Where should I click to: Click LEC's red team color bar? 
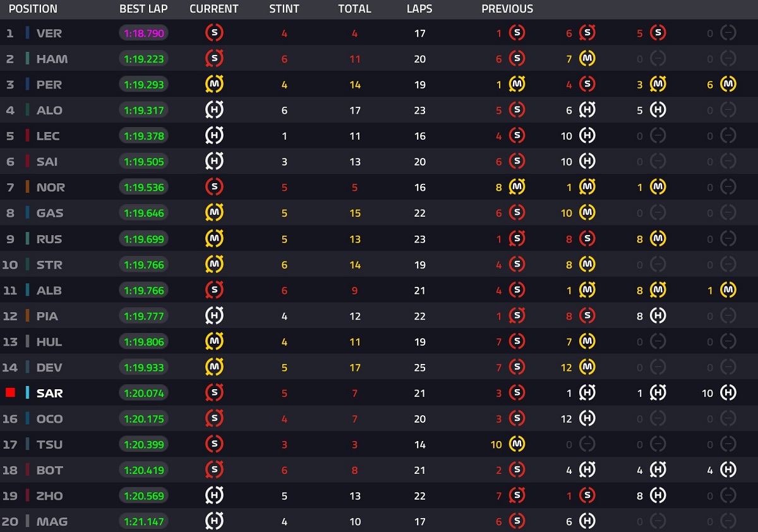coord(27,136)
